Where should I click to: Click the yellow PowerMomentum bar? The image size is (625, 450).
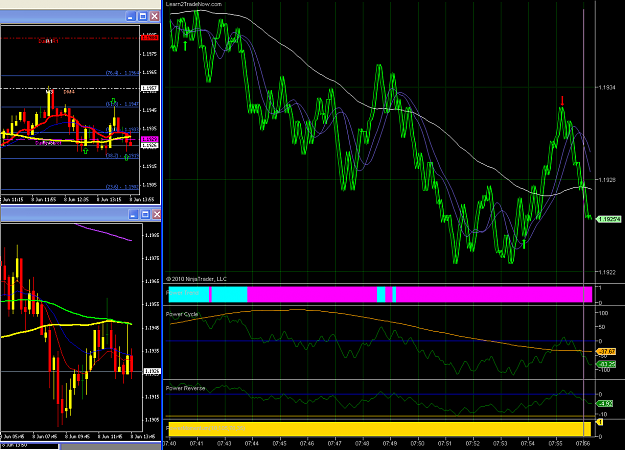click(380, 429)
